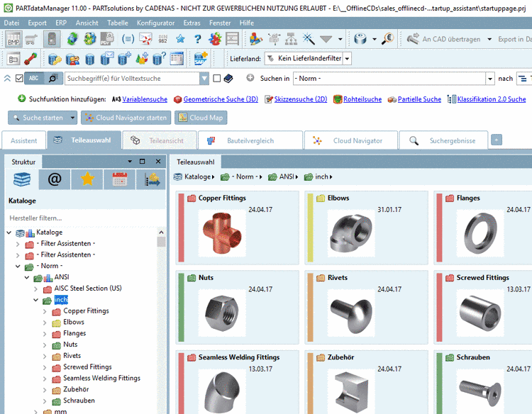This screenshot has width=532, height=414.
Task: Click the full text search input field
Action: pyautogui.click(x=133, y=79)
